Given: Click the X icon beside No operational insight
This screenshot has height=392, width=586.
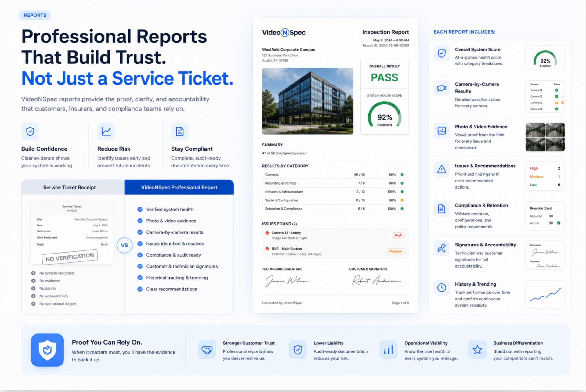Looking at the screenshot, I should pos(33,304).
